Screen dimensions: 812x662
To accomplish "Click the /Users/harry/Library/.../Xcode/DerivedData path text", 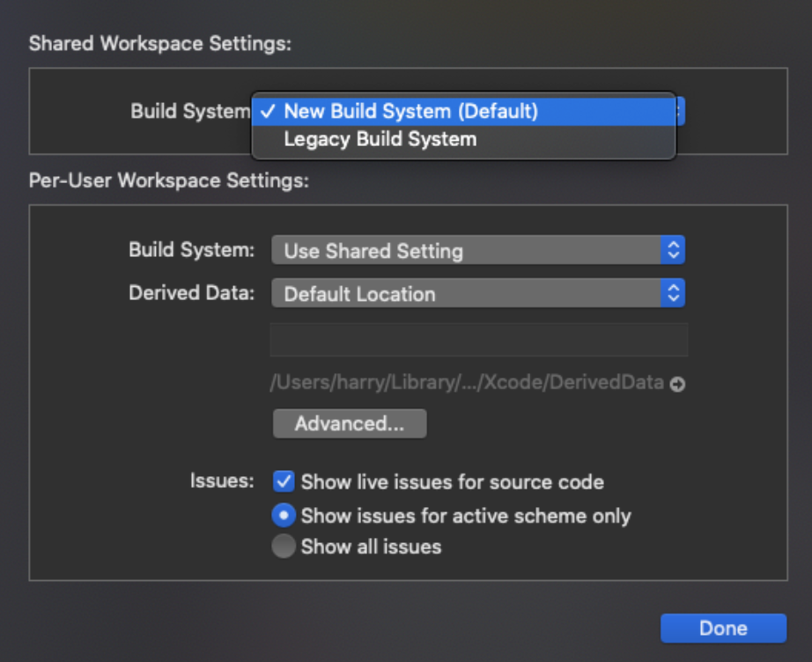I will (x=467, y=383).
